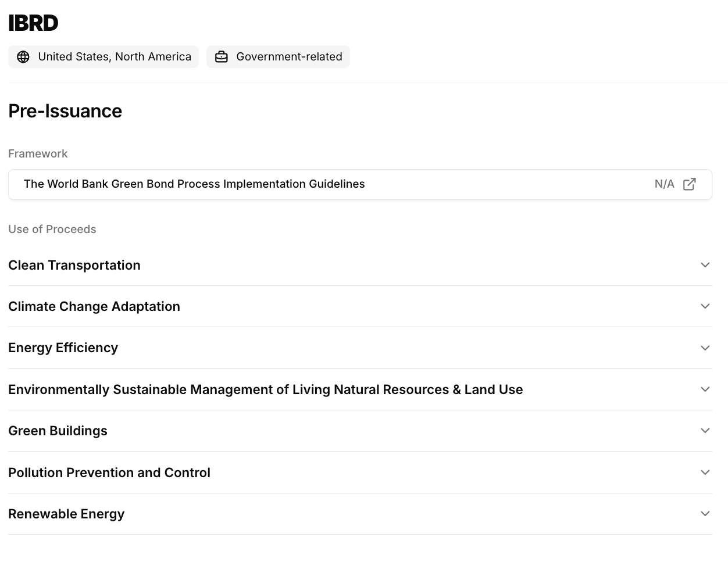Expand Clean Transportation chevron
728x580 pixels.
(x=705, y=265)
